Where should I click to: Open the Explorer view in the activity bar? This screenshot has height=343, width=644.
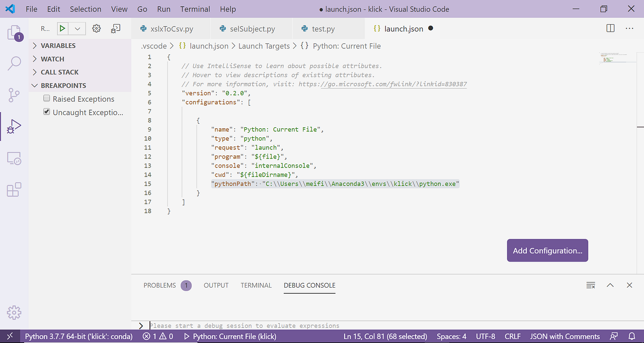14,33
